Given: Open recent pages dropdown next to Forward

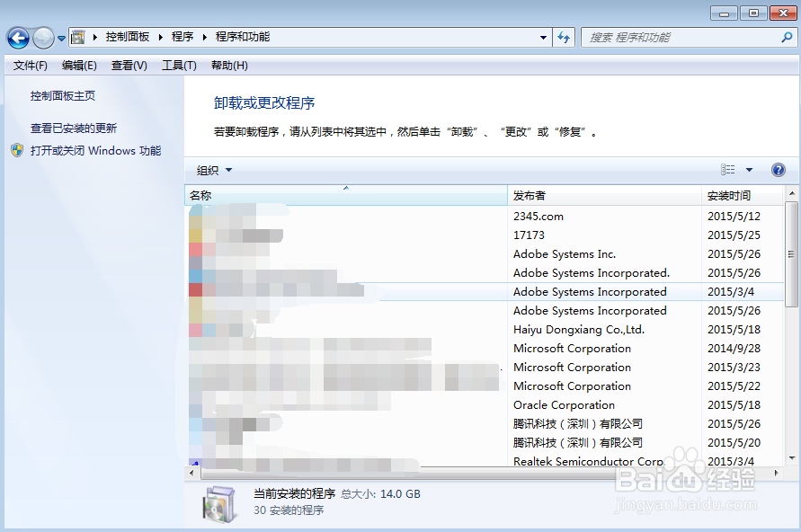Looking at the screenshot, I should coord(61,39).
